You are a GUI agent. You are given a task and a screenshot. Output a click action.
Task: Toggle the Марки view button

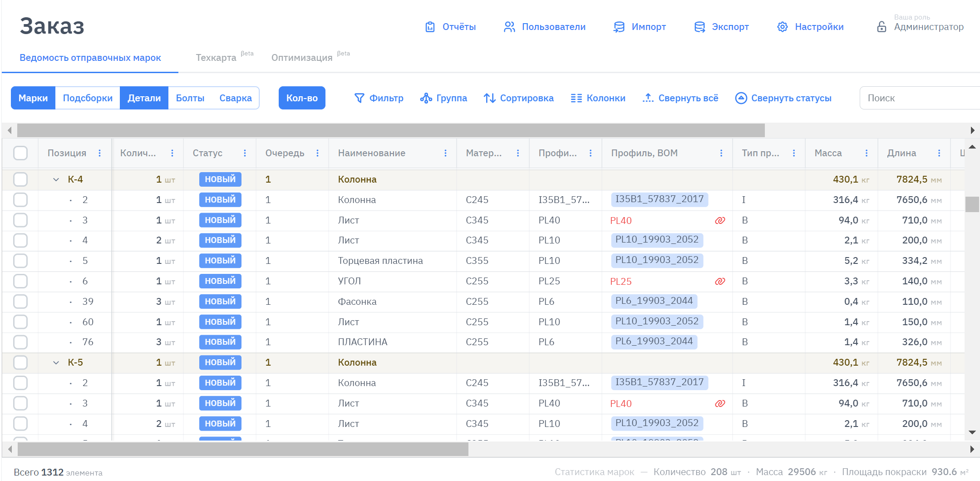tap(33, 98)
